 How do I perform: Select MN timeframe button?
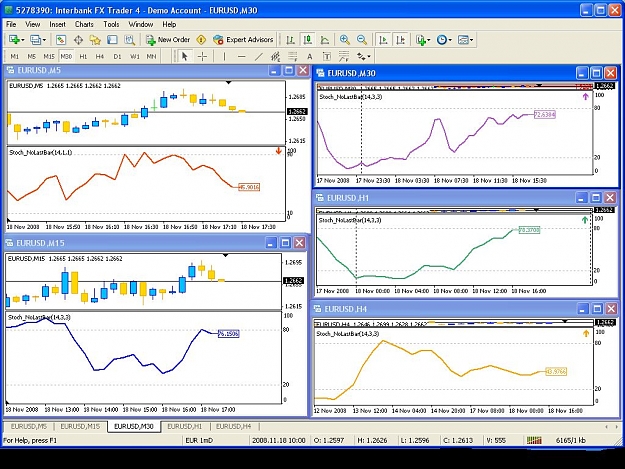[x=151, y=56]
